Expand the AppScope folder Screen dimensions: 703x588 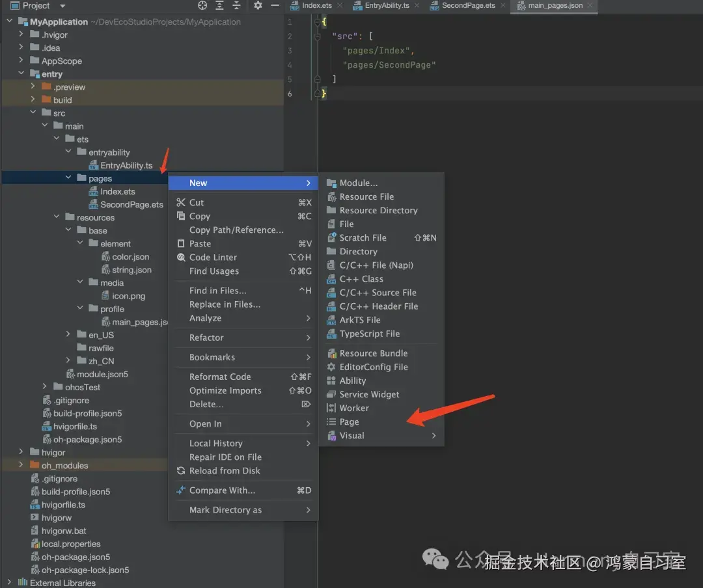(x=21, y=60)
